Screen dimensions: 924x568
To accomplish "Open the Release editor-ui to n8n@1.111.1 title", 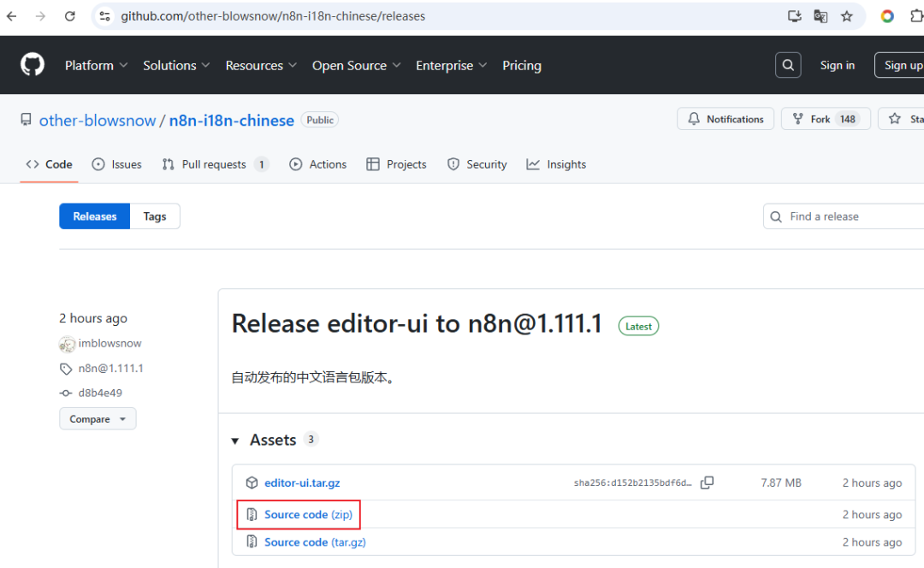I will click(x=417, y=323).
